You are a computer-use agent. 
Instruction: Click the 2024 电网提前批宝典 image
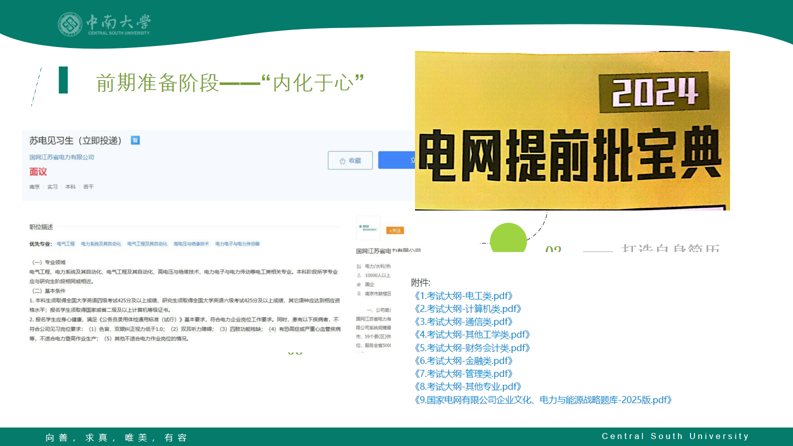click(572, 131)
